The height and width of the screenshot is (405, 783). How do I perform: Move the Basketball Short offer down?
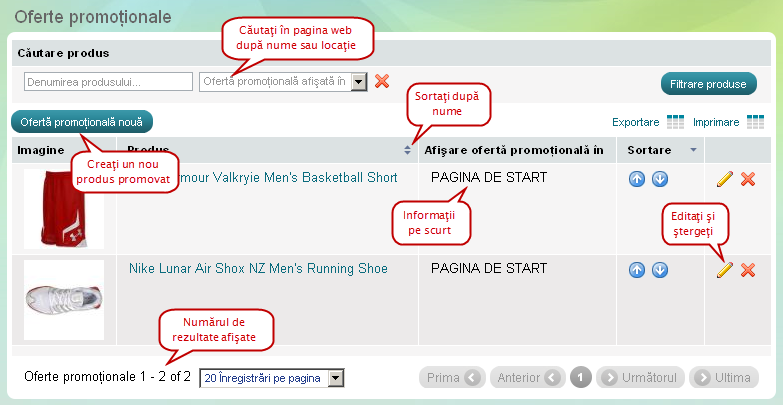pos(659,179)
